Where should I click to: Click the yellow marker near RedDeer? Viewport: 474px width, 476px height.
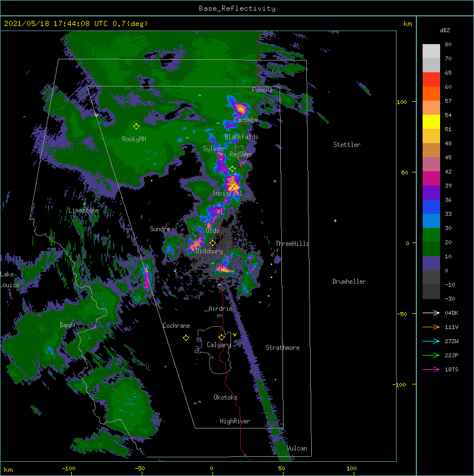(232, 169)
